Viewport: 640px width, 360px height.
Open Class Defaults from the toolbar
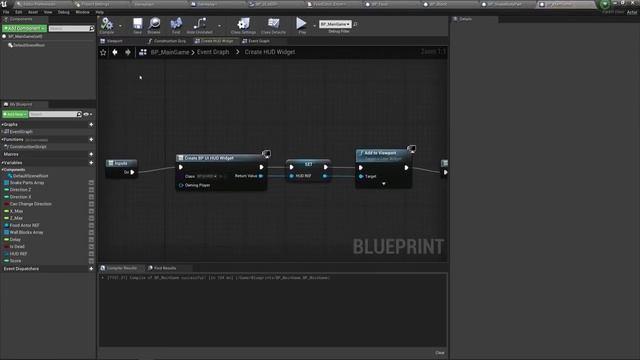tap(273, 24)
